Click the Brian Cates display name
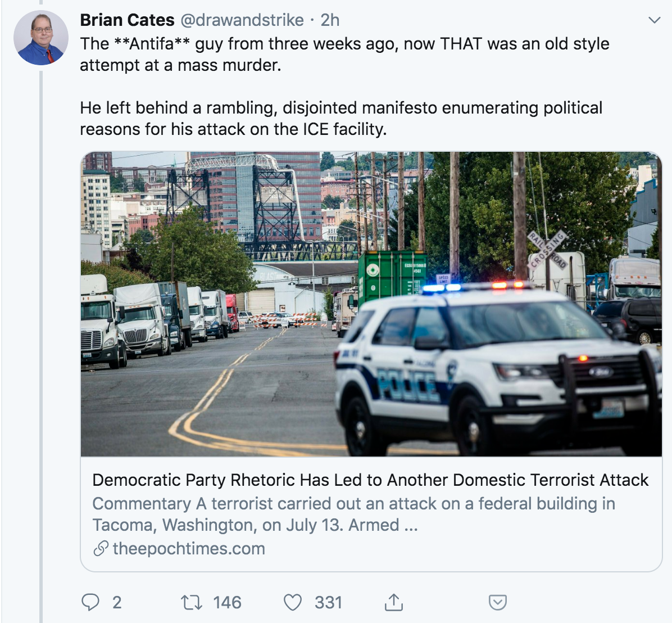The width and height of the screenshot is (672, 623). [127, 20]
